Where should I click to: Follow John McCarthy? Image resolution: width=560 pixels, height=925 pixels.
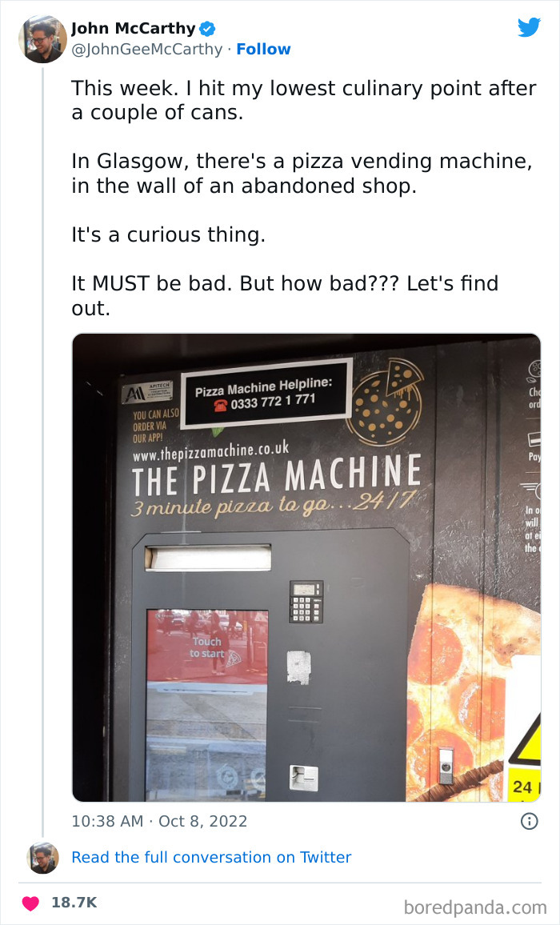[263, 49]
